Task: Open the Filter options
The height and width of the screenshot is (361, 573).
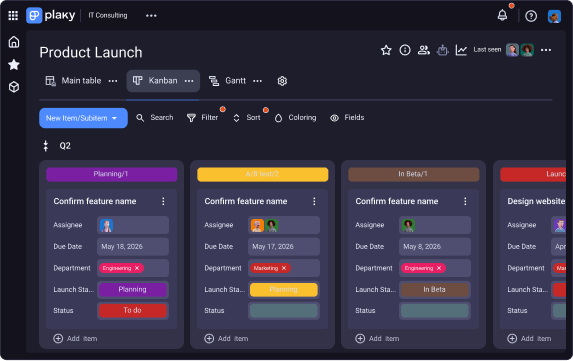Action: coord(202,118)
